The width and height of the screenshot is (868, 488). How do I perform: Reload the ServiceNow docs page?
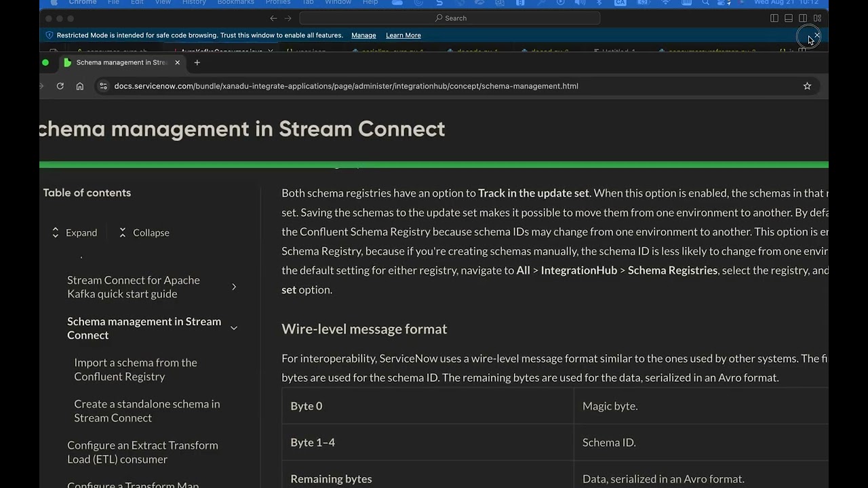tap(60, 86)
